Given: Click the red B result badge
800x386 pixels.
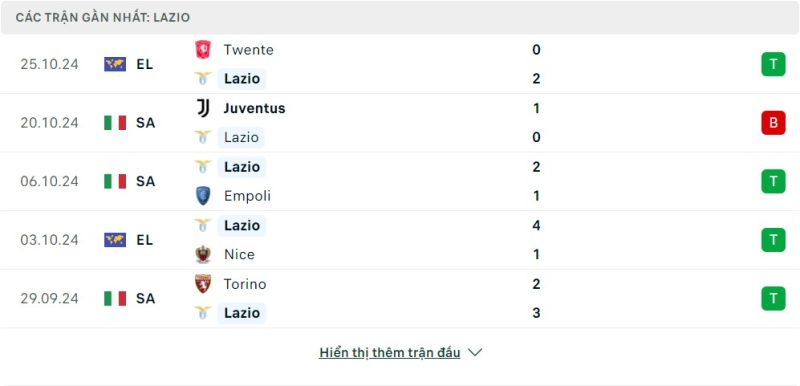Looking at the screenshot, I should click(773, 123).
